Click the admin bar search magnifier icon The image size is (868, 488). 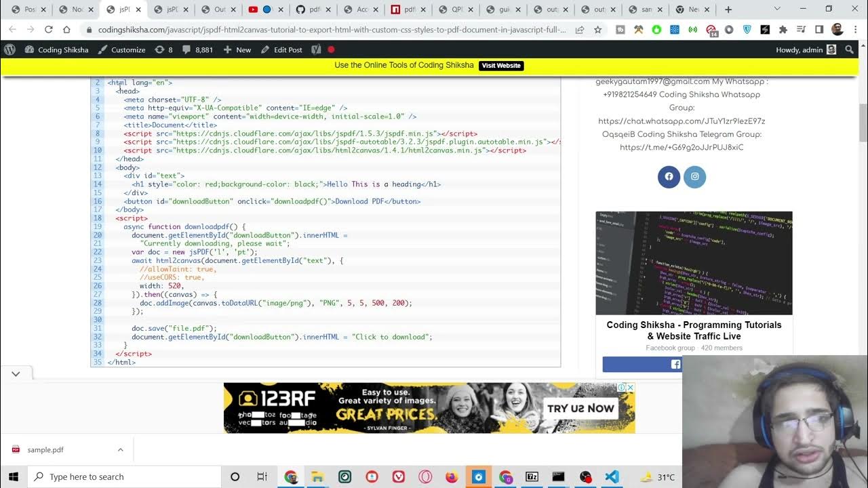coord(849,49)
